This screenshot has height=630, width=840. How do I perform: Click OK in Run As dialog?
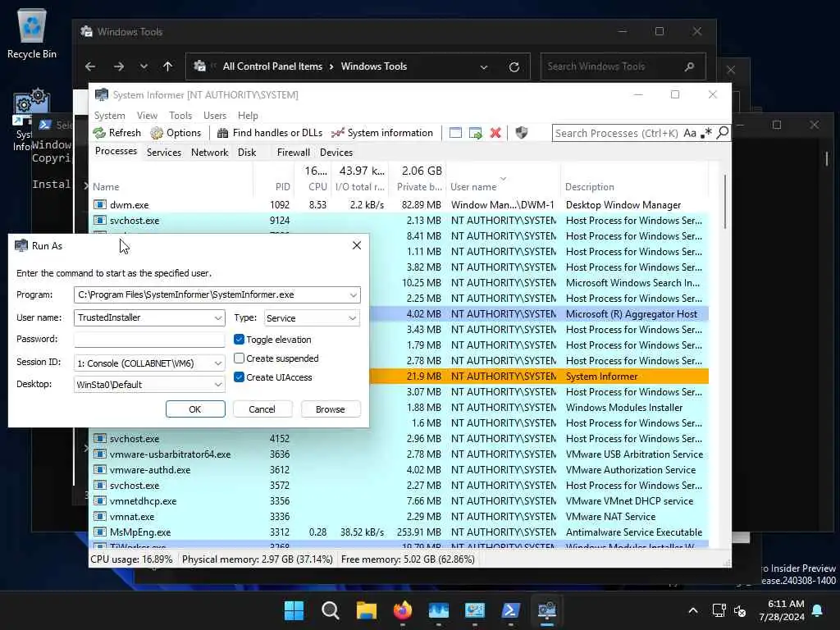pyautogui.click(x=195, y=409)
